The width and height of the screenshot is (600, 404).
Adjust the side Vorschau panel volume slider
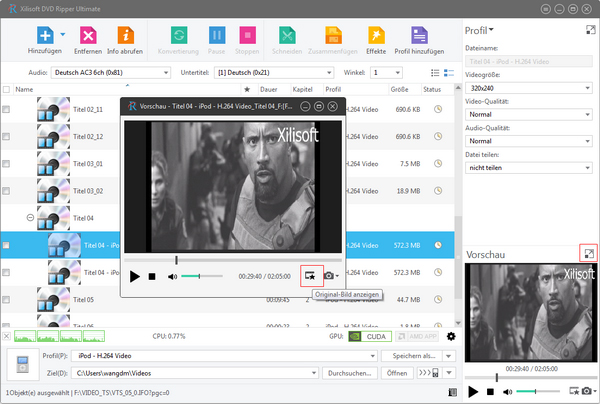tap(538, 391)
